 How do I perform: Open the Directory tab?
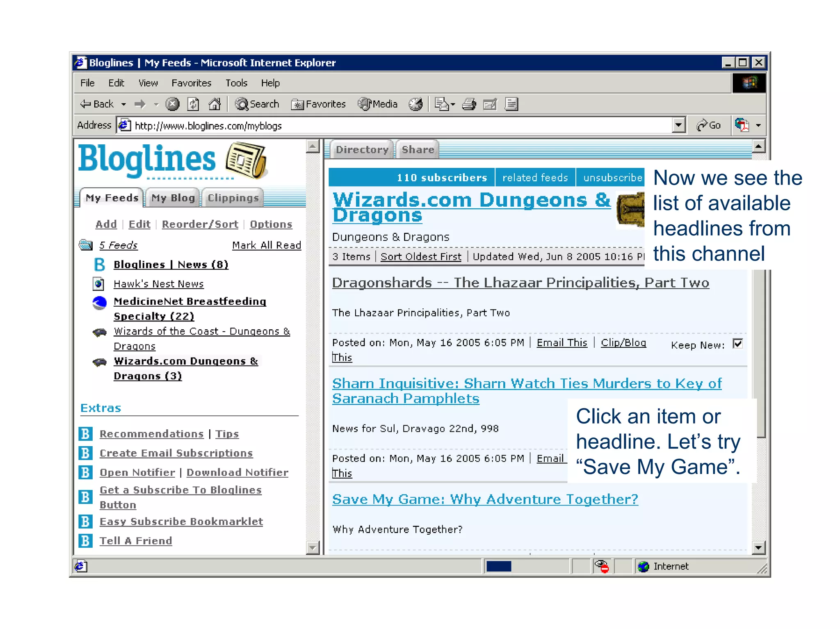[362, 149]
